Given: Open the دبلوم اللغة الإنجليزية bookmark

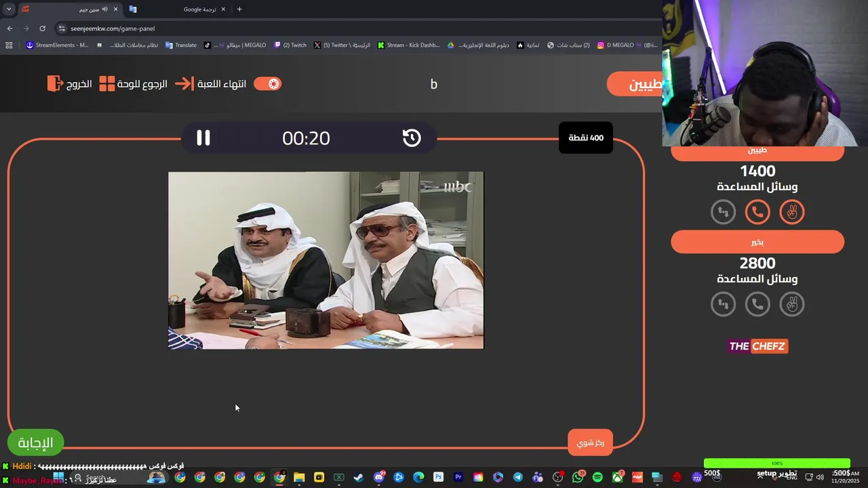Looking at the screenshot, I should [x=478, y=45].
